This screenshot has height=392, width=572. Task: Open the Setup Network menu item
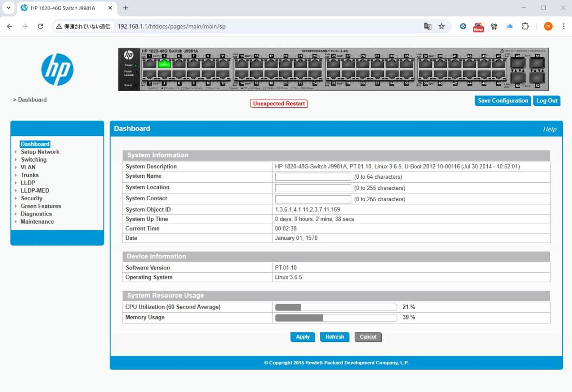coord(40,152)
